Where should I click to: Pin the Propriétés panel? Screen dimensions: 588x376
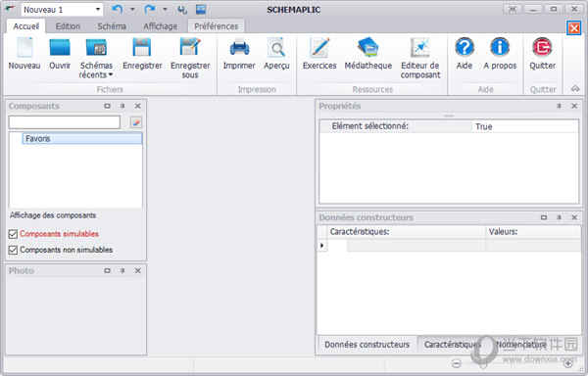pyautogui.click(x=559, y=106)
